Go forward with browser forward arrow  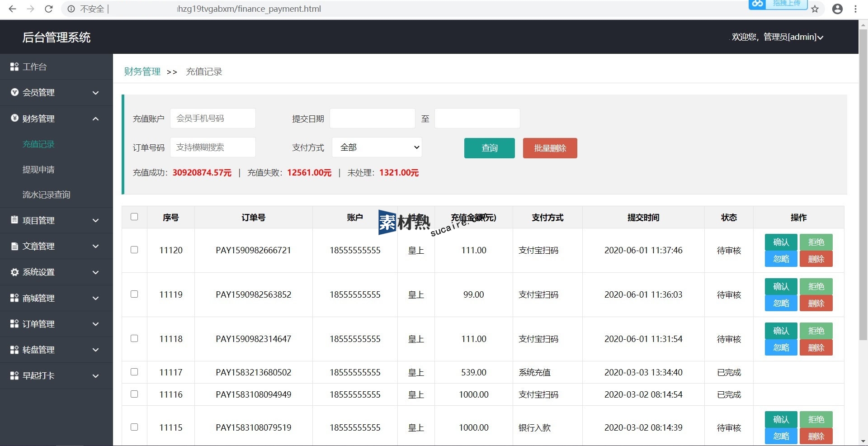click(30, 9)
